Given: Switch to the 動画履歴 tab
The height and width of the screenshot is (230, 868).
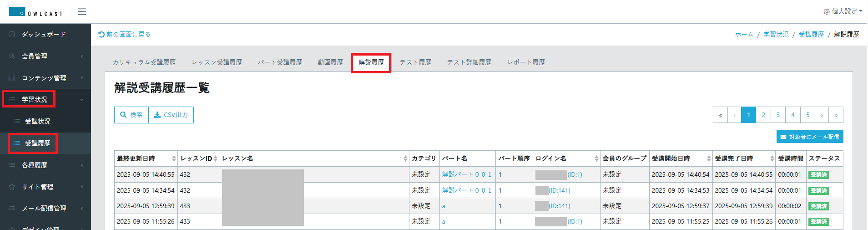Looking at the screenshot, I should point(330,62).
